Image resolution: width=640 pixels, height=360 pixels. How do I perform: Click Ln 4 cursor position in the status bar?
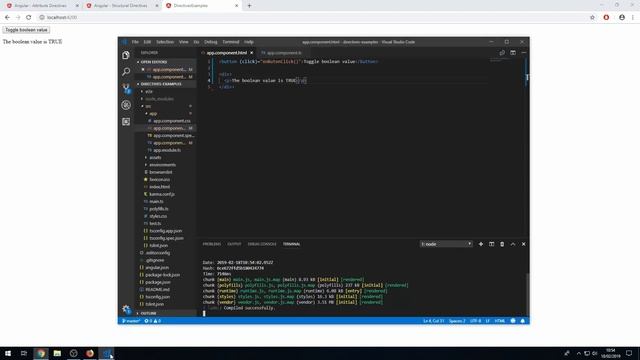(x=433, y=321)
